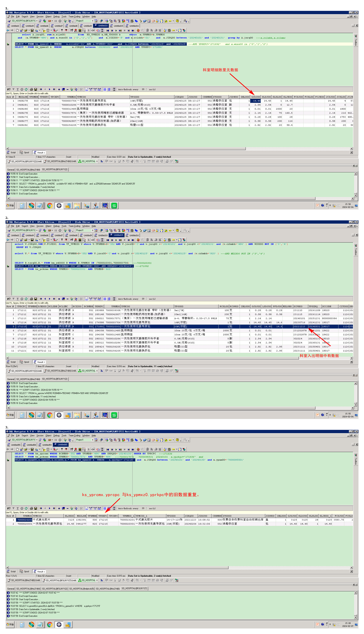Select SD_HOSPITAL@wlptcsk(5) output tab
The image size is (364, 634).
tap(81, 589)
